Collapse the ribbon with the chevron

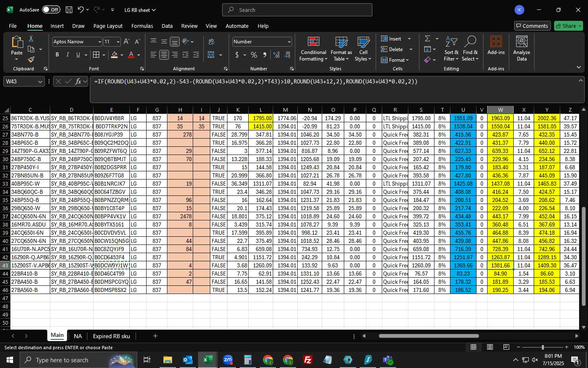[x=579, y=67]
